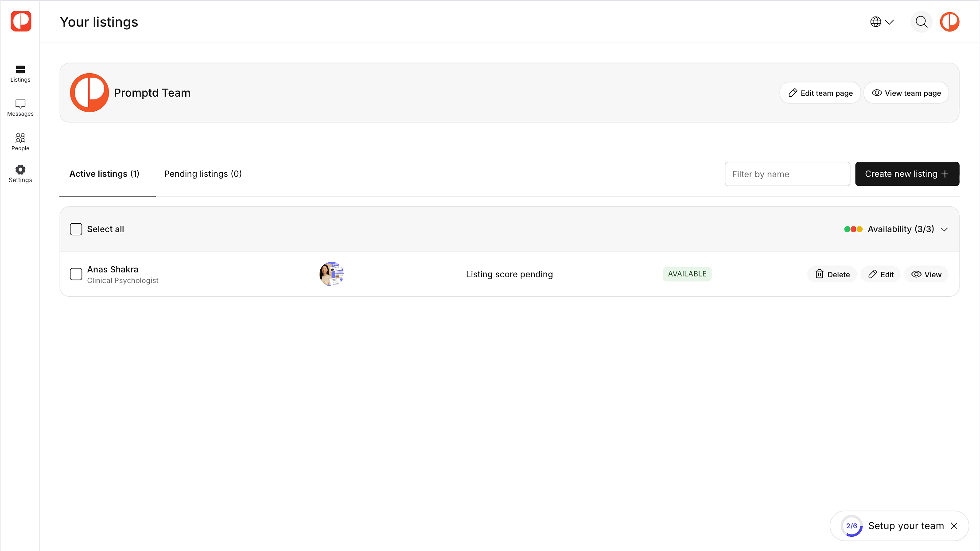Open the People section
This screenshot has height=551, width=980.
click(x=20, y=142)
